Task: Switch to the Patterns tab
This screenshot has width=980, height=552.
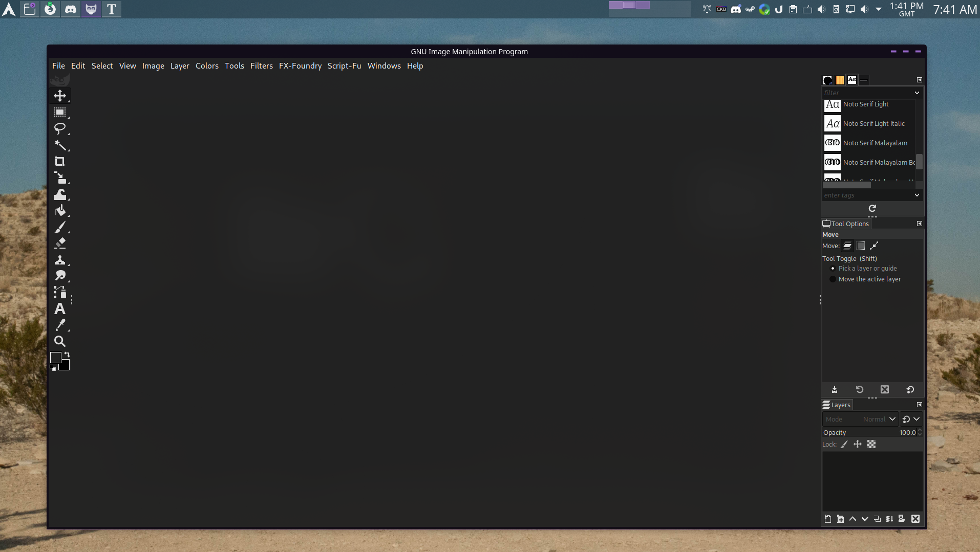Action: click(840, 80)
